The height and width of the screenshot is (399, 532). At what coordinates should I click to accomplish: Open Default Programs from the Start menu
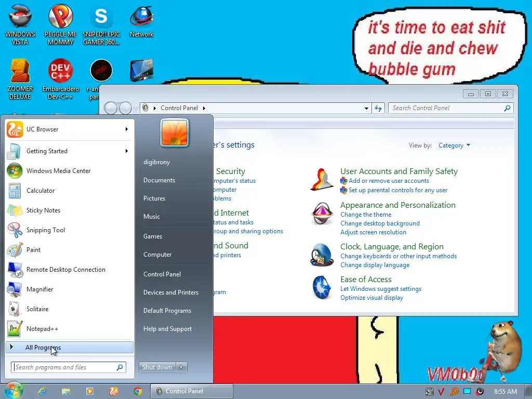(167, 311)
